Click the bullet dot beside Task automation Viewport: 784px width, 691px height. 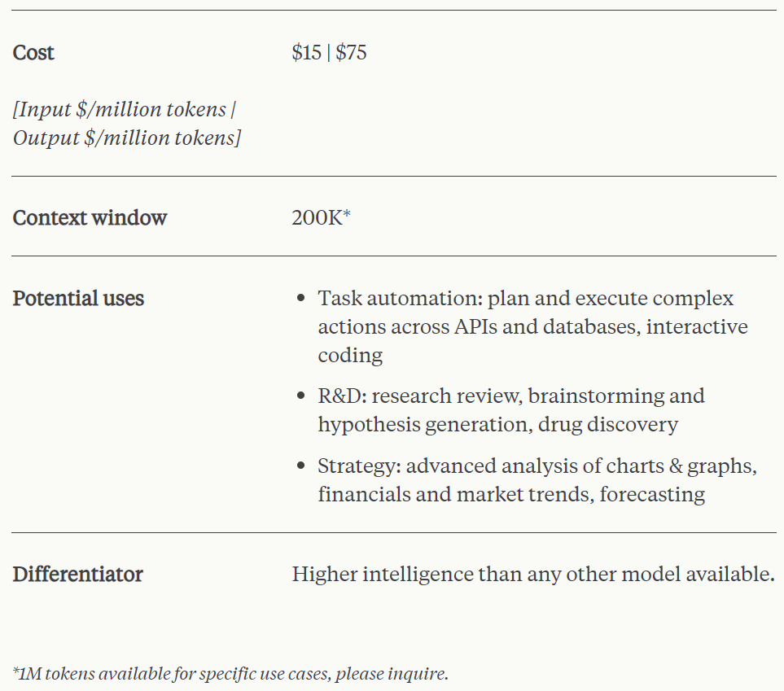point(301,299)
